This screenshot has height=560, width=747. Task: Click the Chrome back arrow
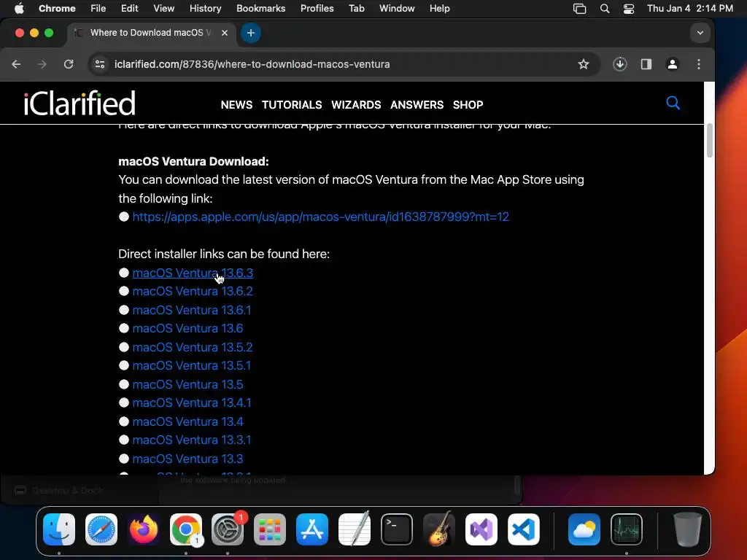tap(16, 64)
